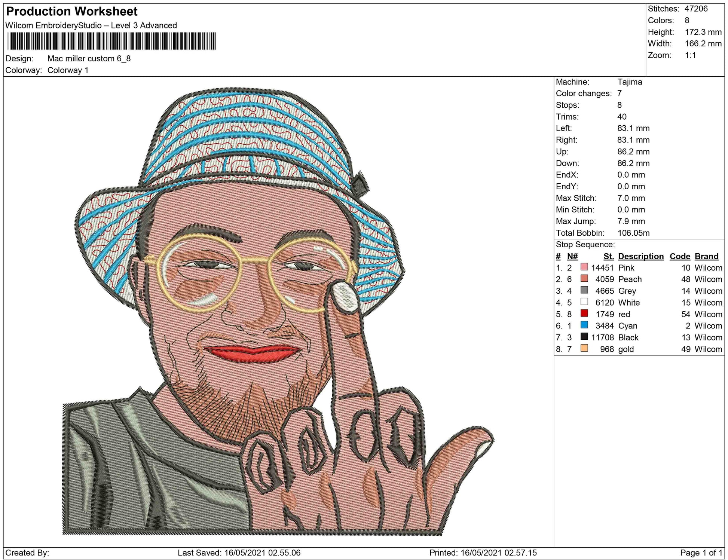Click the Black thread color swatch
This screenshot has height=560, width=728.
pos(584,337)
